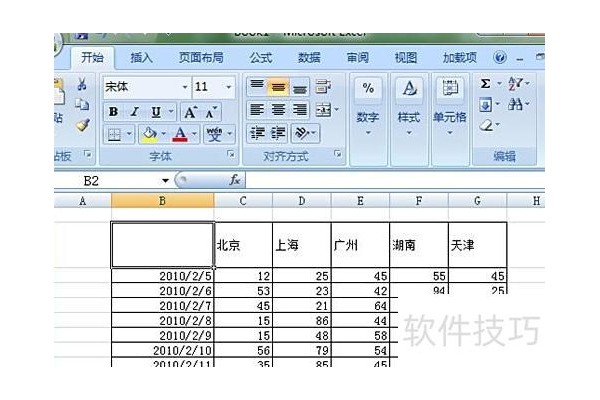Image resolution: width=600 pixels, height=400 pixels.
Task: Click Clear eraser icon
Action: tap(486, 125)
